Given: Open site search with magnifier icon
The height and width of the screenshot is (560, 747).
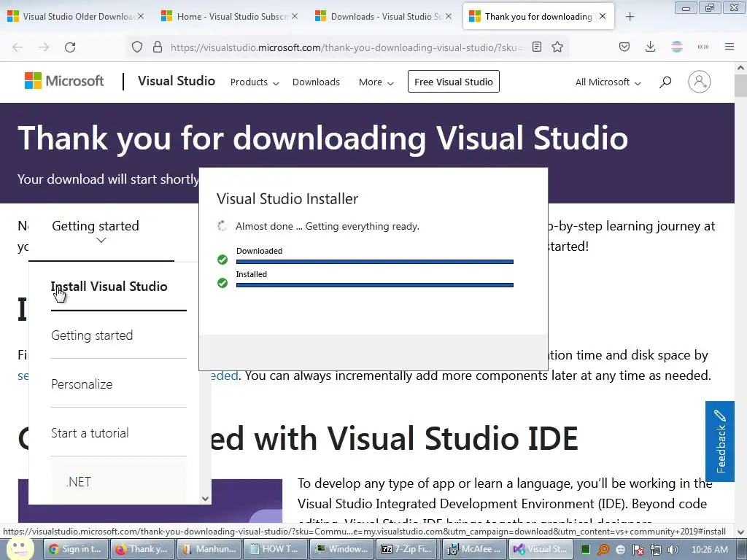Looking at the screenshot, I should pyautogui.click(x=665, y=82).
